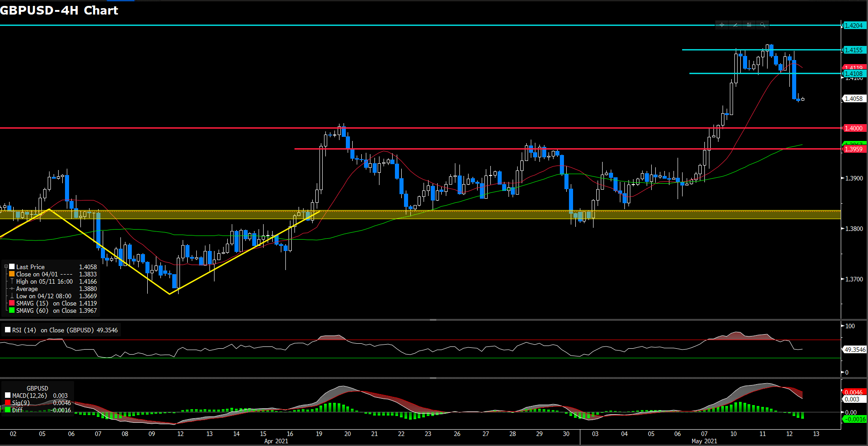This screenshot has width=868, height=446.
Task: Click the 49.3546 RSI value tag
Action: [x=855, y=350]
